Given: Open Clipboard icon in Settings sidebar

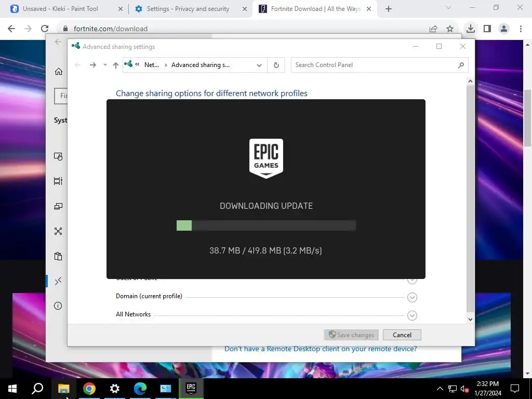Looking at the screenshot, I should 58,256.
